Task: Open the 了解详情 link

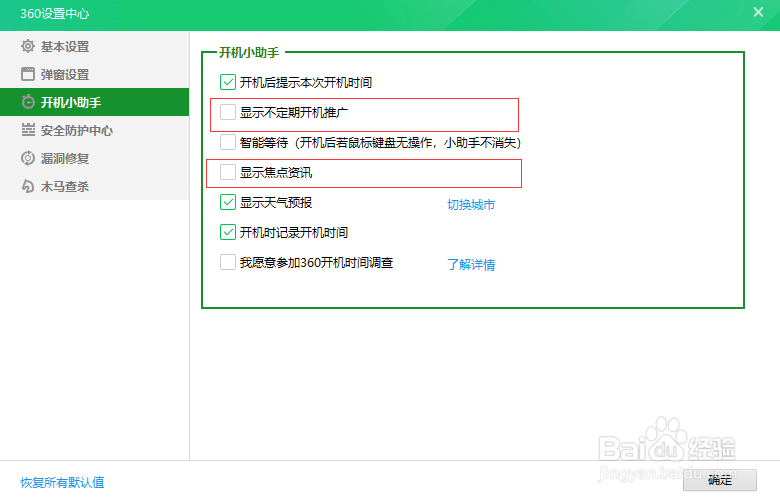Action: 471,264
